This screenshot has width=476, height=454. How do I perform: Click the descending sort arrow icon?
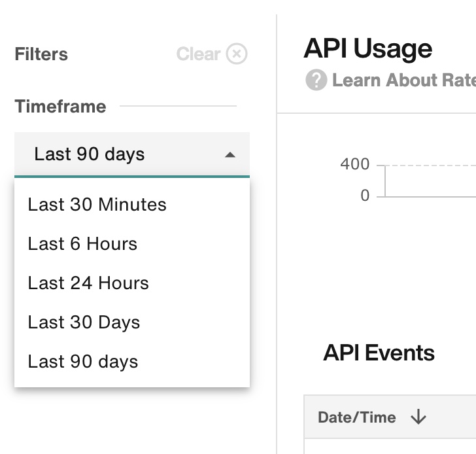[x=418, y=416]
